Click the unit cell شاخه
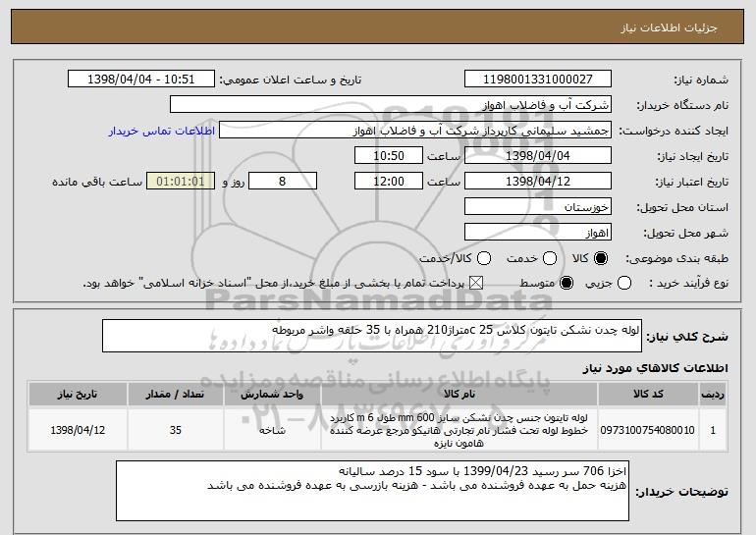756x535 pixels. pos(272,430)
